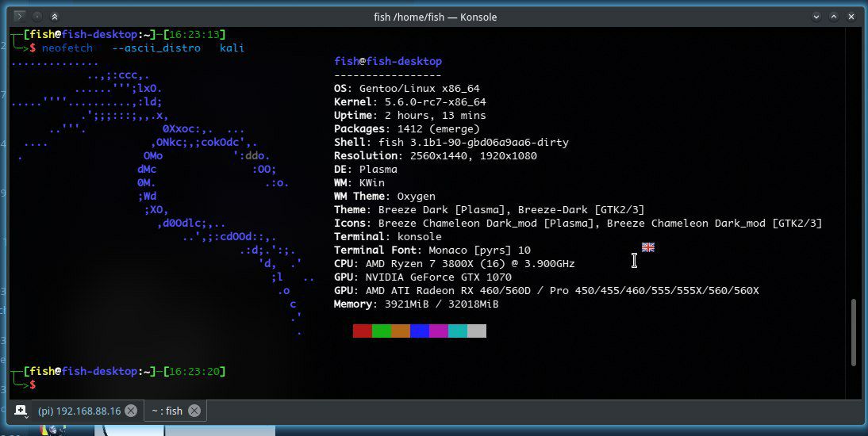868x436 pixels.
Task: Click the red color block
Action: point(362,331)
